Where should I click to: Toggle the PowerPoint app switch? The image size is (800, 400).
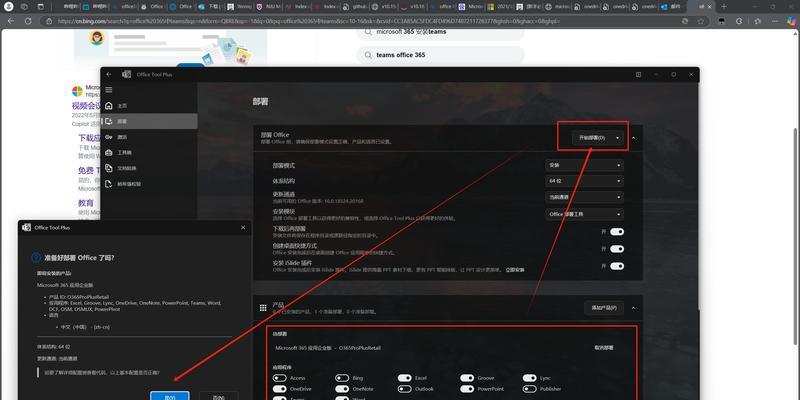[x=467, y=389]
